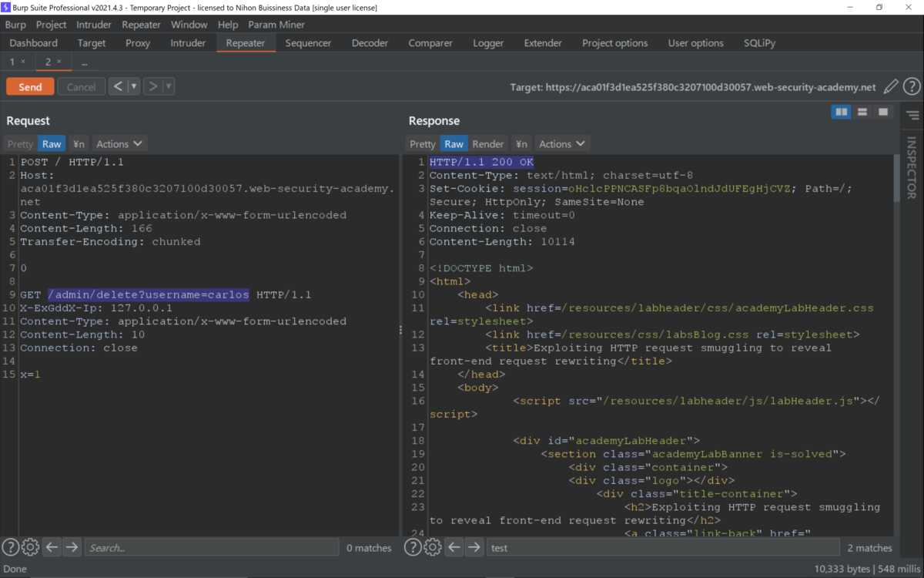This screenshot has width=924, height=578.
Task: Open Inspector panel hamburger icon
Action: tap(912, 116)
